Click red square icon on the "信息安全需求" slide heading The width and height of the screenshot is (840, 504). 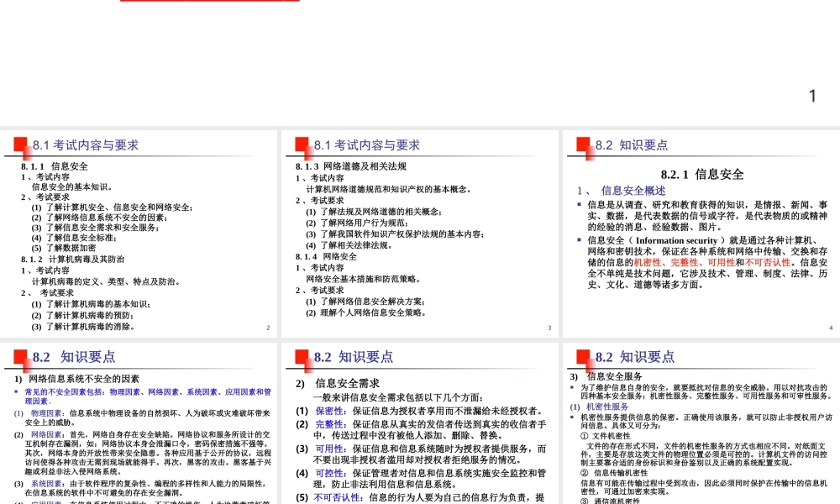pyautogui.click(x=300, y=356)
